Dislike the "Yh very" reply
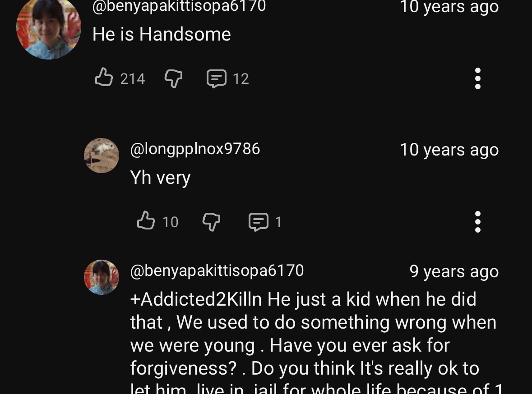Viewport: 532px width, 394px height. pos(211,221)
